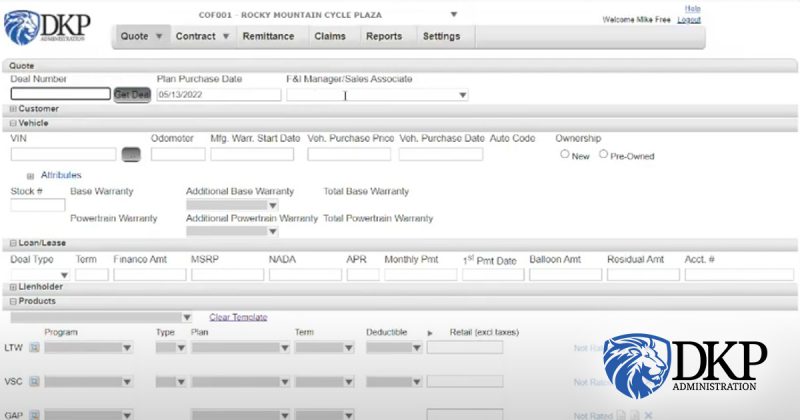This screenshot has width=800, height=420.
Task: Click the GAP row info icon
Action: tap(34, 414)
